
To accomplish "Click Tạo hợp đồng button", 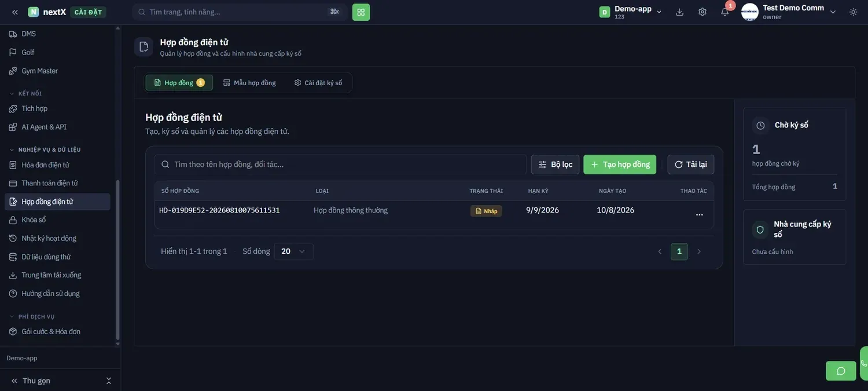I will coord(620,165).
